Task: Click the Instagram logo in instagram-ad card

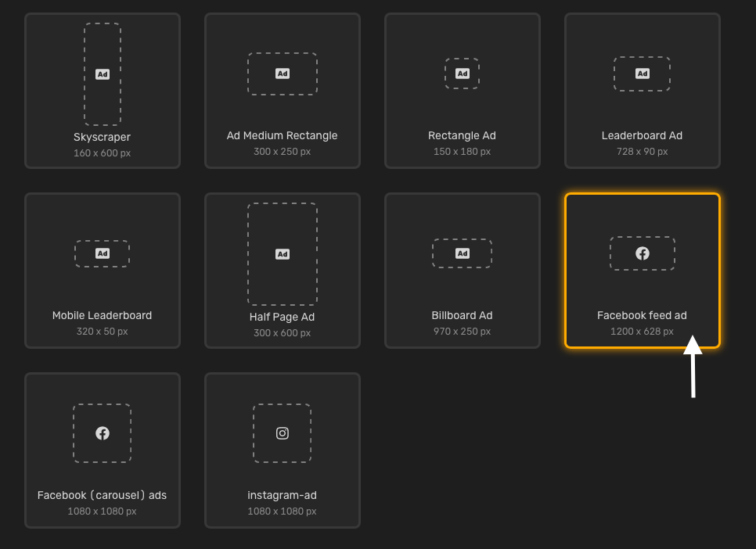Action: (x=283, y=433)
